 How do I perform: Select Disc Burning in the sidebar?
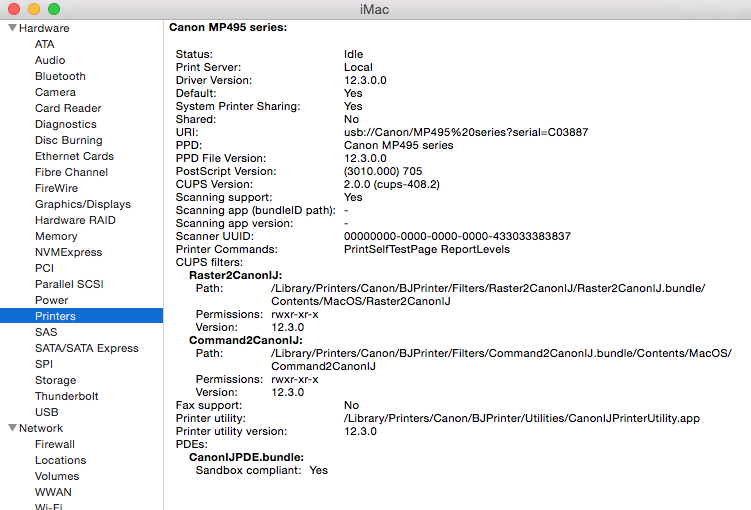68,140
